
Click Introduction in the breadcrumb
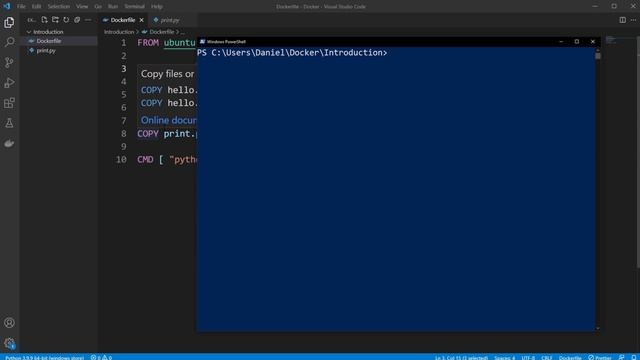click(119, 32)
